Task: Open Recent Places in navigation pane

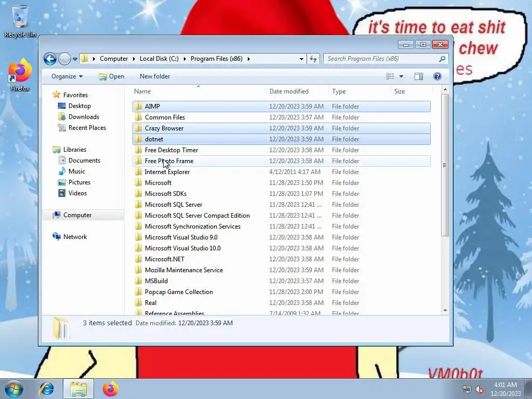Action: pyautogui.click(x=87, y=128)
